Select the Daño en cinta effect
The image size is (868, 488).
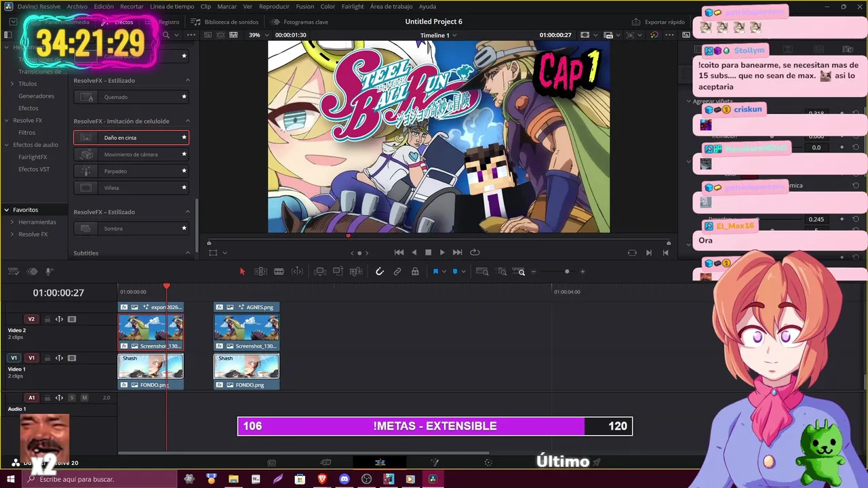pyautogui.click(x=131, y=138)
